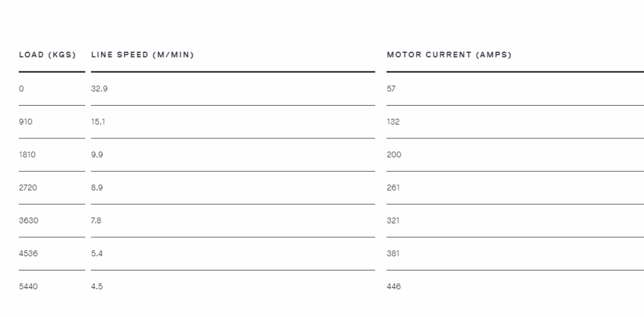Image resolution: width=644 pixels, height=317 pixels.
Task: Click the LINE SPEED (M/MIN) column header
Action: (x=143, y=55)
